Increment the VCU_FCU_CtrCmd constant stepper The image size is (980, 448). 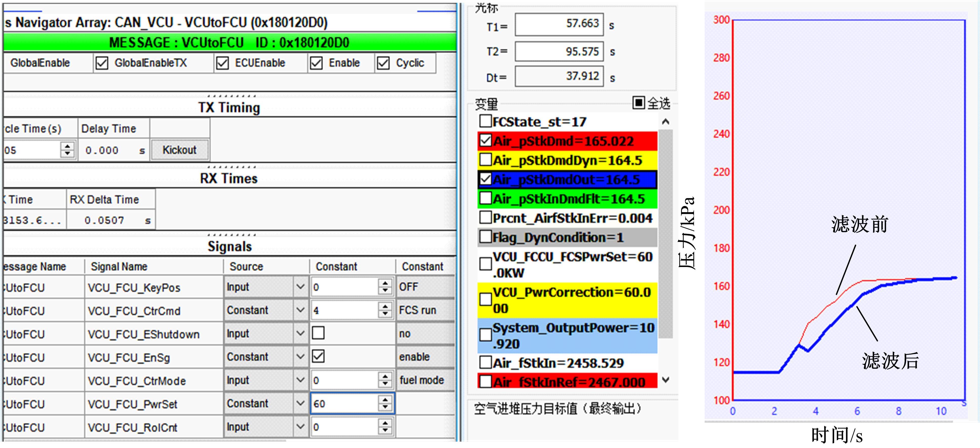(x=385, y=307)
